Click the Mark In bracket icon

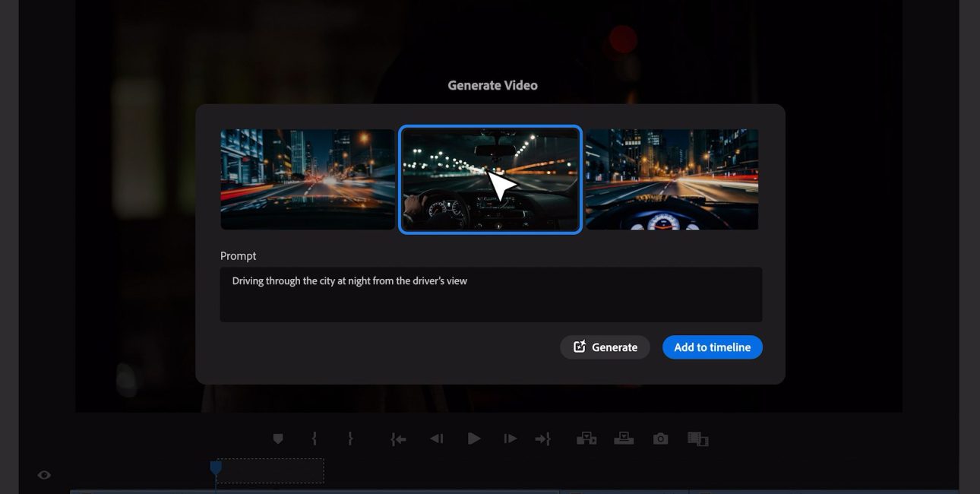[x=314, y=439]
